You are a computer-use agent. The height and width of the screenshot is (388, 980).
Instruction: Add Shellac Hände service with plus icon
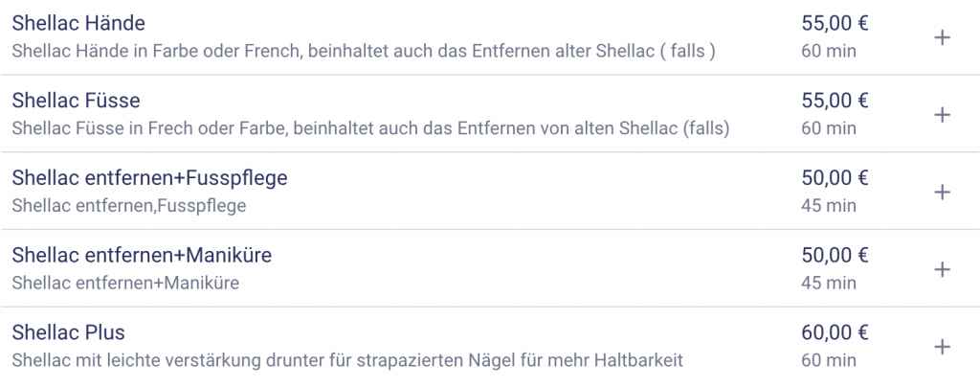click(942, 37)
